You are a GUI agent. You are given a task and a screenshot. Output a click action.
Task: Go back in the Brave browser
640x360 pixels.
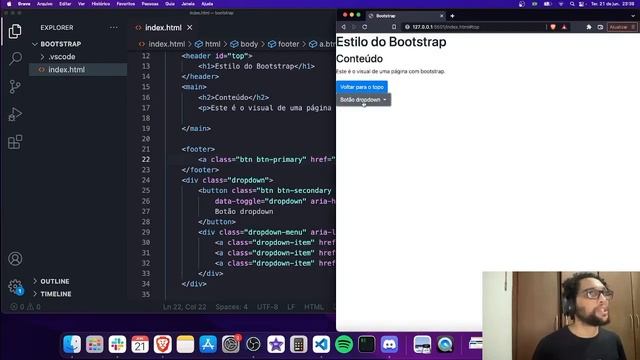[x=344, y=27]
